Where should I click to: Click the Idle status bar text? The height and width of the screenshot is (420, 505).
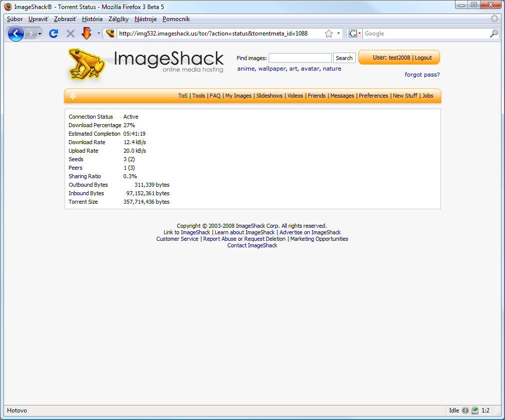click(x=454, y=410)
